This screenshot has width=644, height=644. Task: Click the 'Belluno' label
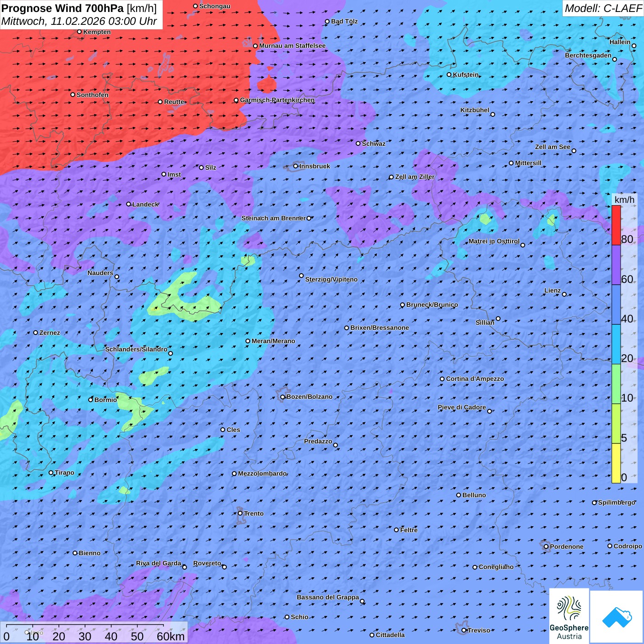click(474, 495)
